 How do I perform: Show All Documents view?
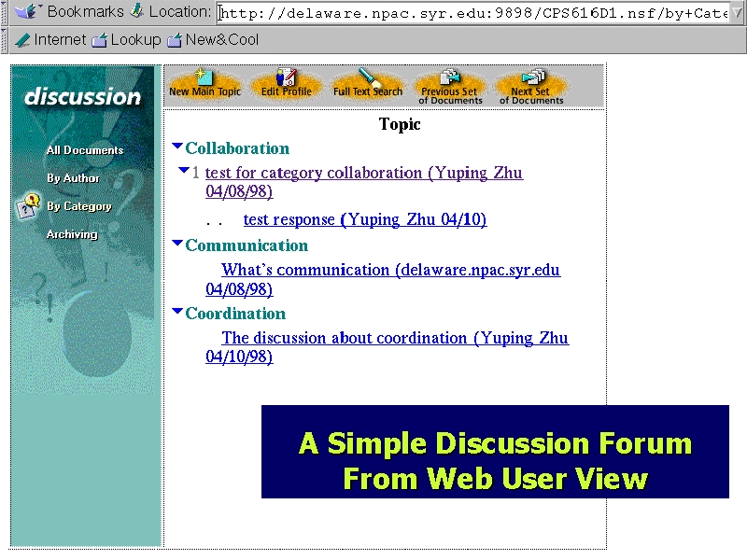85,150
